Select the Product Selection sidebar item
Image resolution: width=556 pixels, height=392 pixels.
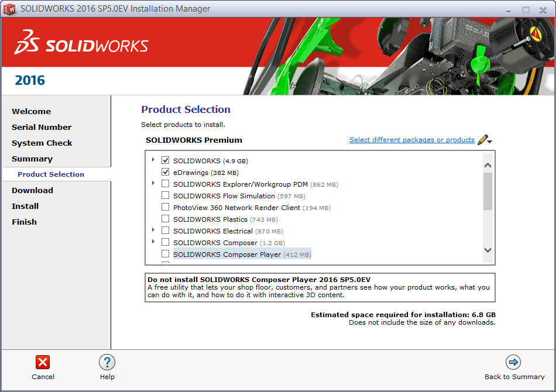[x=51, y=174]
